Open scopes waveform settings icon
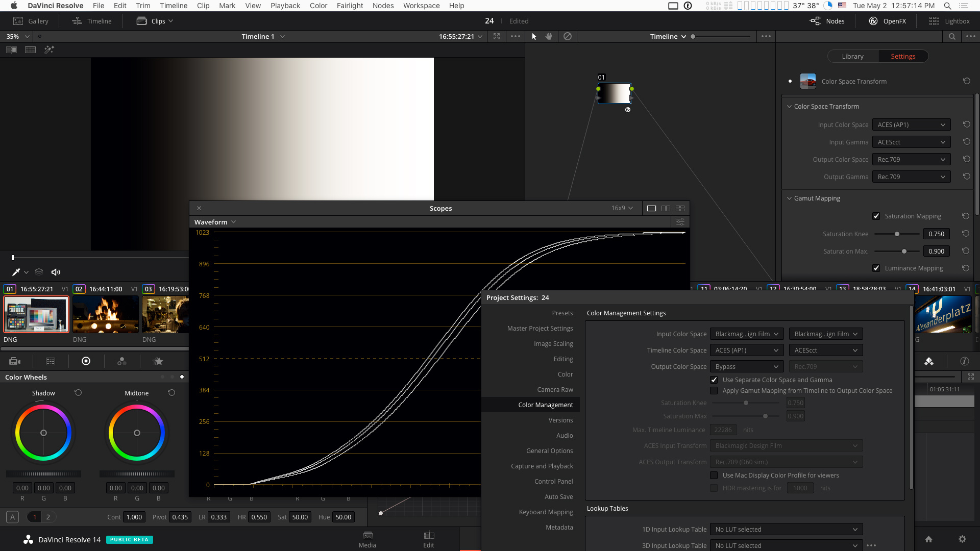 [x=680, y=222]
